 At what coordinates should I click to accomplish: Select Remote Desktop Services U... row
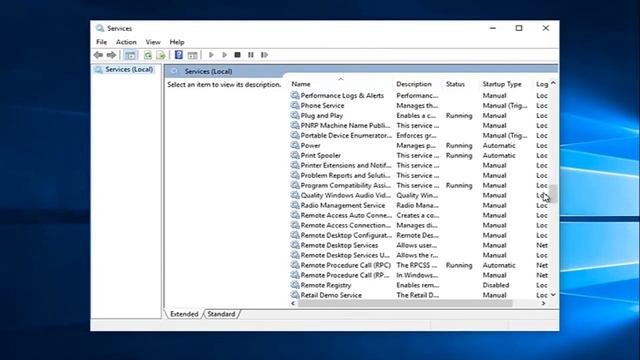[x=419, y=255]
